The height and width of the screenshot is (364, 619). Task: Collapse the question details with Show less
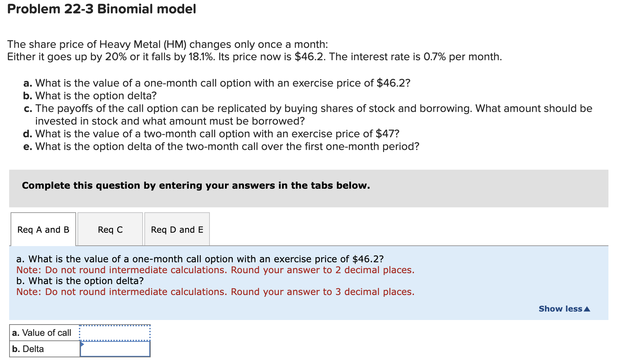pyautogui.click(x=561, y=309)
